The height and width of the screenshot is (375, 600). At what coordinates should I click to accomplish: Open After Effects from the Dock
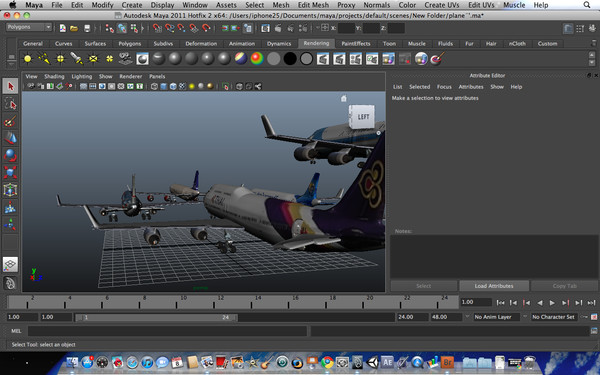pos(387,362)
